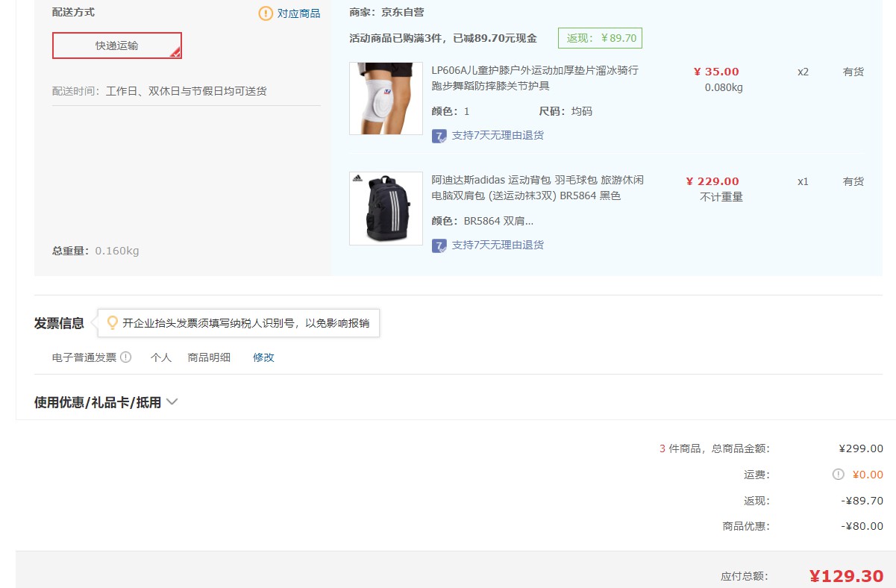Click the 配送时间 delivery time text
Image resolution: width=896 pixels, height=588 pixels.
pyautogui.click(x=160, y=91)
